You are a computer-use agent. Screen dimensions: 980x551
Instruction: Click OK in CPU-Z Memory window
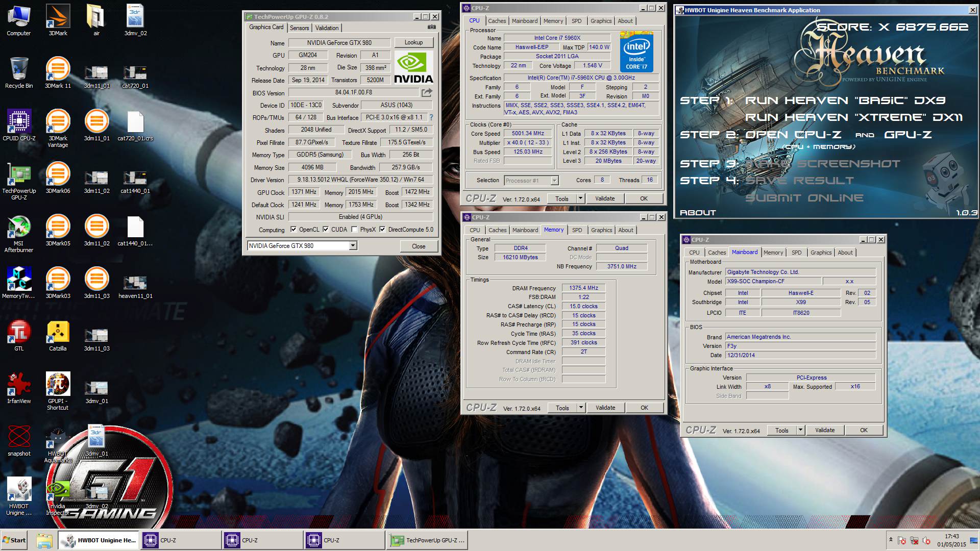(644, 408)
